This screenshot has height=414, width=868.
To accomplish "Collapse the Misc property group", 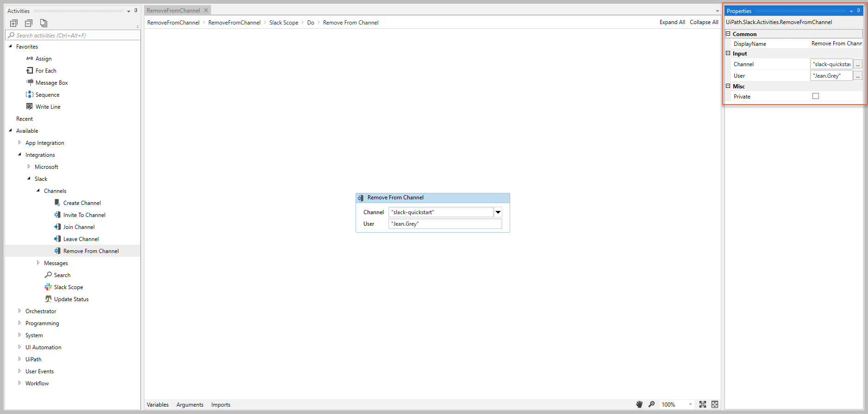I will pyautogui.click(x=728, y=86).
